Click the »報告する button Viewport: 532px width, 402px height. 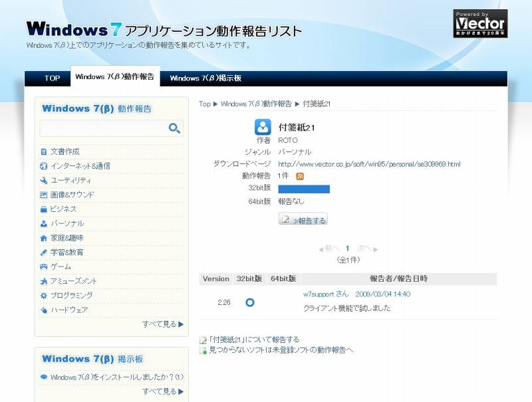[x=303, y=219]
